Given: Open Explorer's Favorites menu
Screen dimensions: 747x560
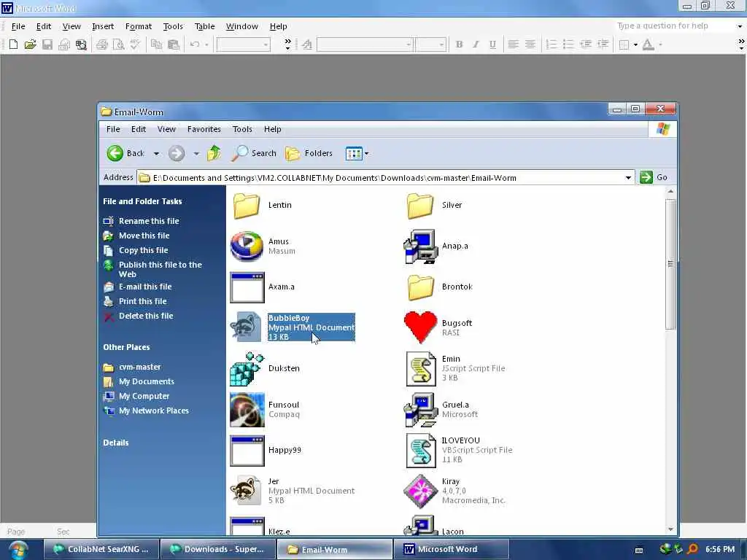Looking at the screenshot, I should coord(204,129).
